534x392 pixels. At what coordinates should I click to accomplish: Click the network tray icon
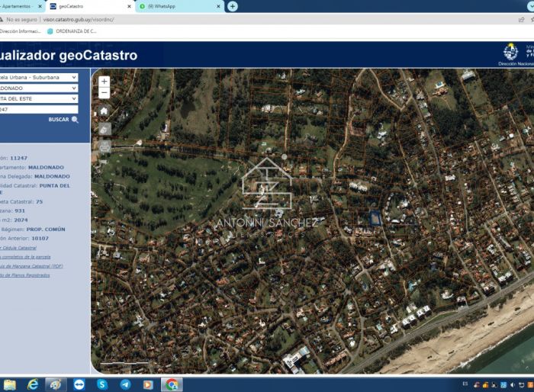click(x=521, y=385)
